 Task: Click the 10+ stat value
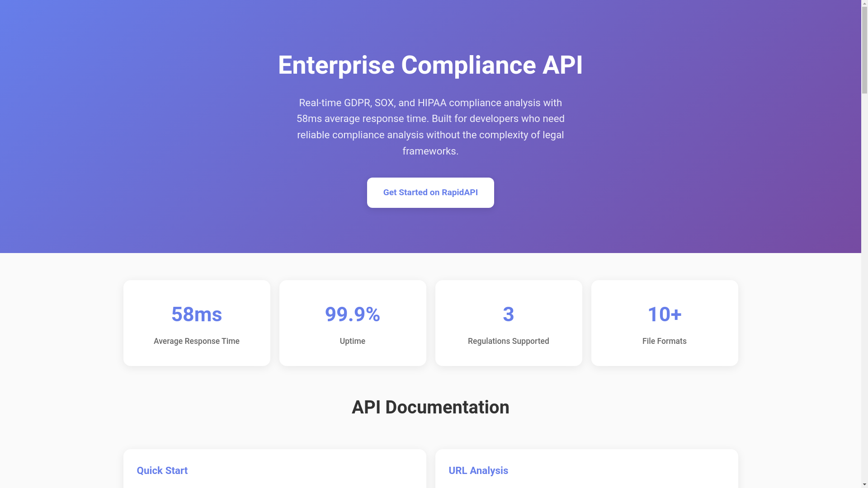[x=665, y=314]
